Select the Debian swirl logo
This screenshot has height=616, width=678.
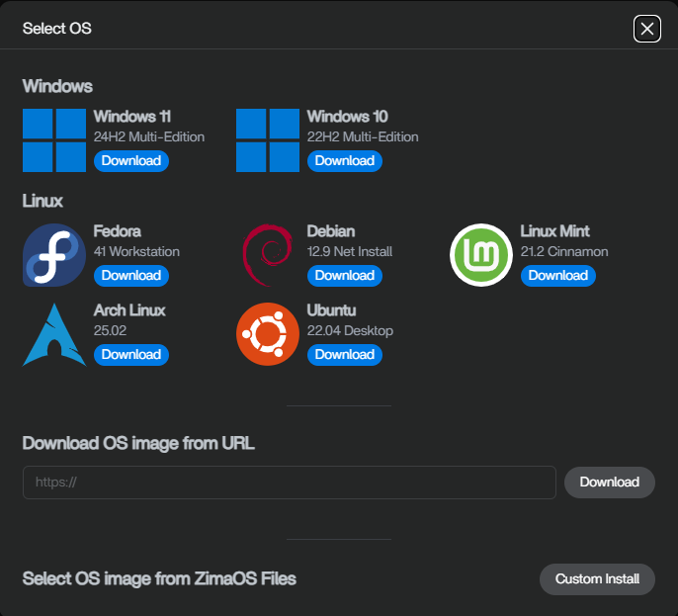click(268, 255)
